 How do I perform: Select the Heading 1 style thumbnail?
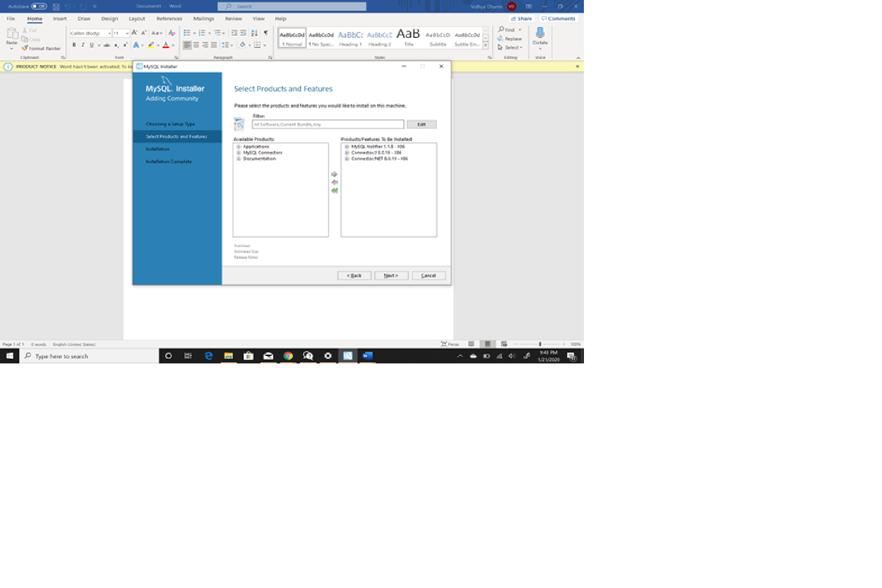tap(350, 38)
